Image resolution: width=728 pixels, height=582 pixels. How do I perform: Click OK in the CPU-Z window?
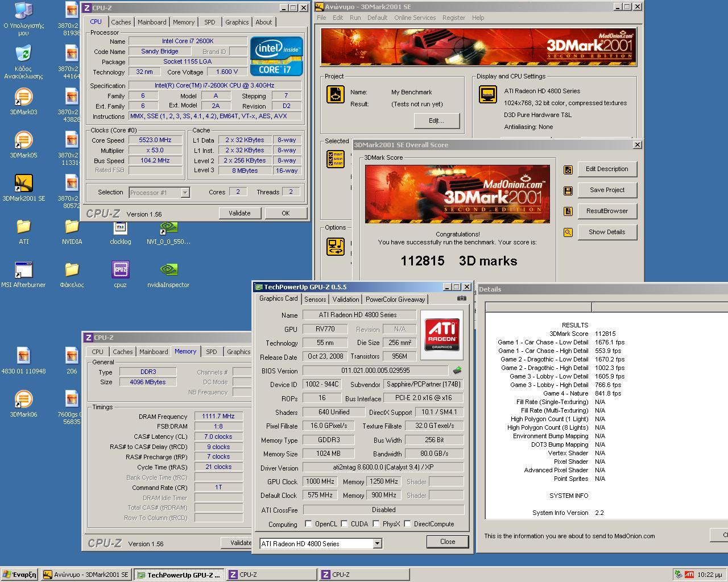pyautogui.click(x=286, y=213)
